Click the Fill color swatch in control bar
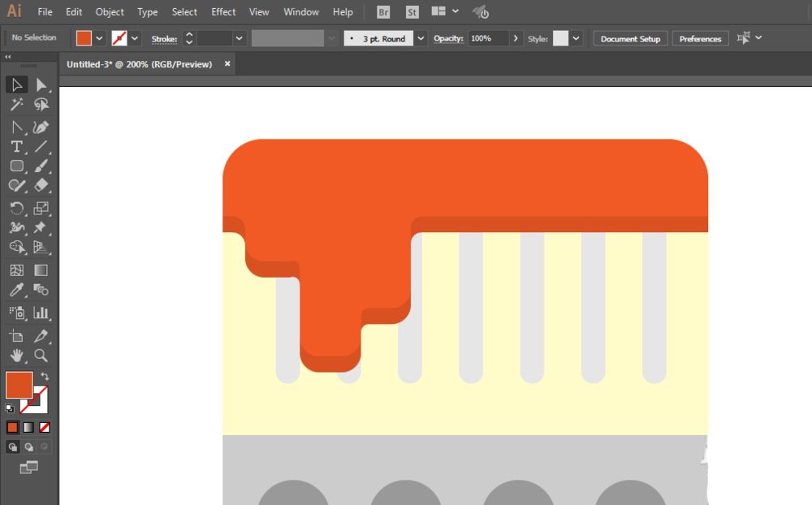The image size is (812, 505). (84, 38)
